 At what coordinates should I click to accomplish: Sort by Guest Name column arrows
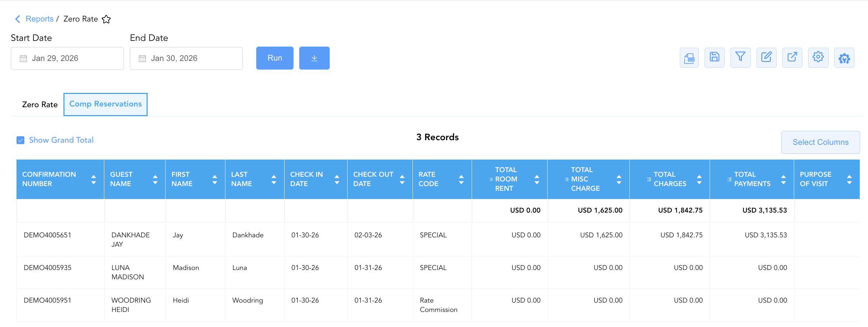coord(155,180)
